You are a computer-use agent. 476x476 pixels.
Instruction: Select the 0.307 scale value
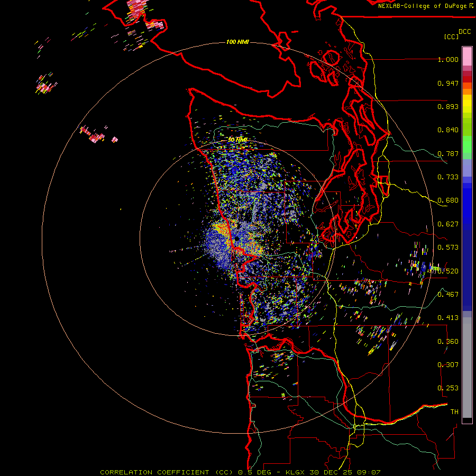point(448,364)
